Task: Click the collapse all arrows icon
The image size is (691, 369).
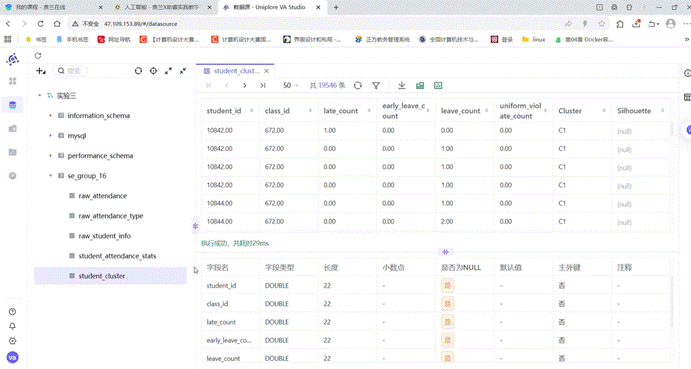Action: coord(183,71)
